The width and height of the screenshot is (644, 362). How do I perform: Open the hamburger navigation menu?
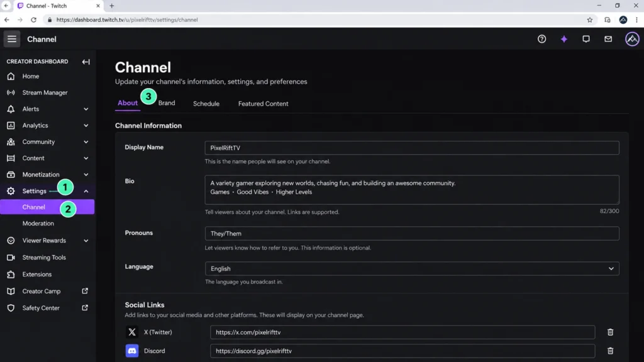(11, 39)
